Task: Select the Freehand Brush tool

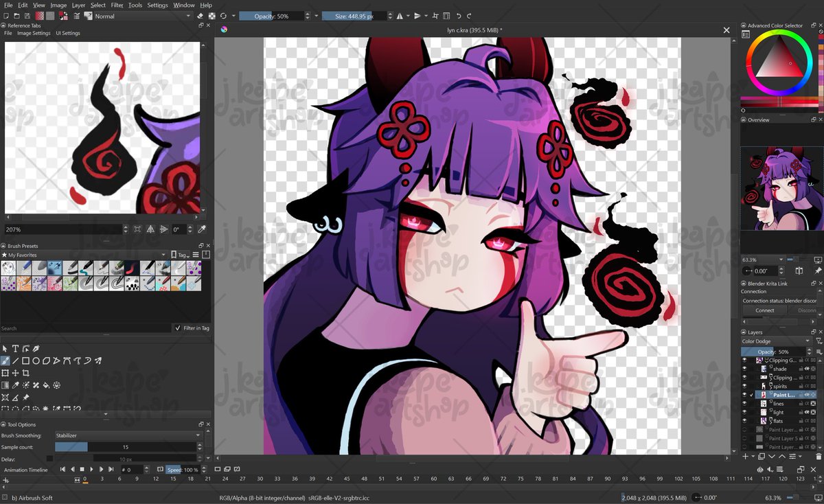Action: [5, 360]
